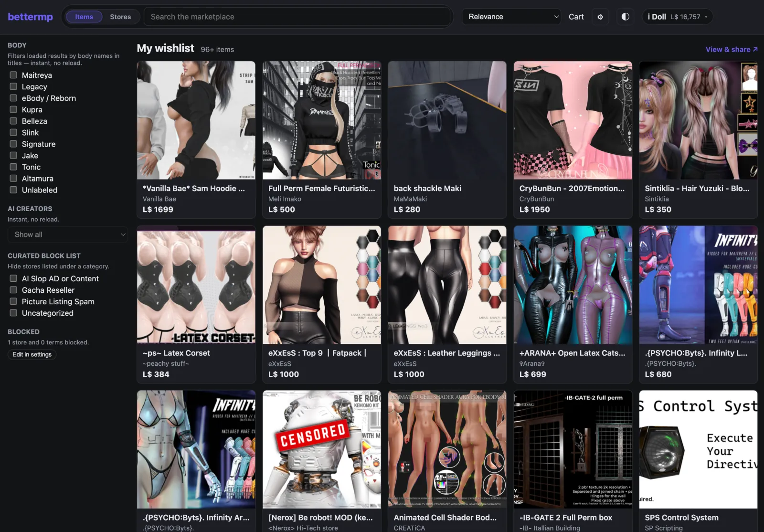Click Edit in settings button
This screenshot has height=532, width=764.
(32, 354)
